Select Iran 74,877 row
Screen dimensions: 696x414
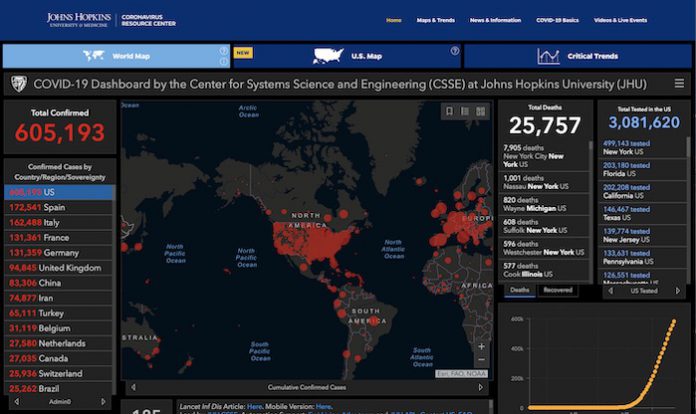click(x=58, y=298)
